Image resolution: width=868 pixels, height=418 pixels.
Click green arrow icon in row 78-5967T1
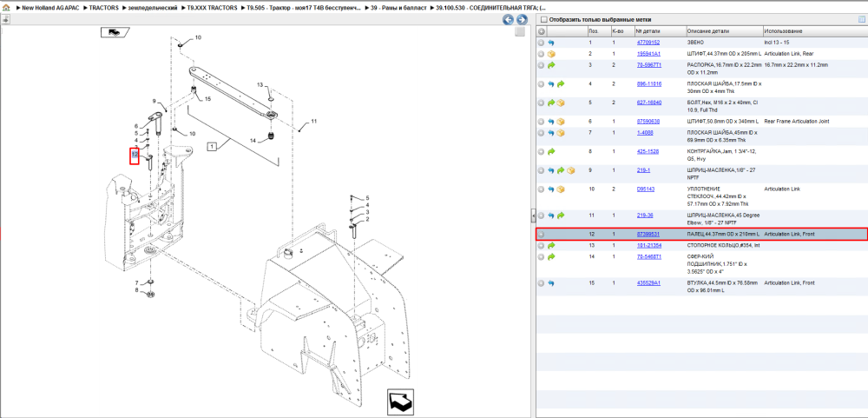coord(551,65)
